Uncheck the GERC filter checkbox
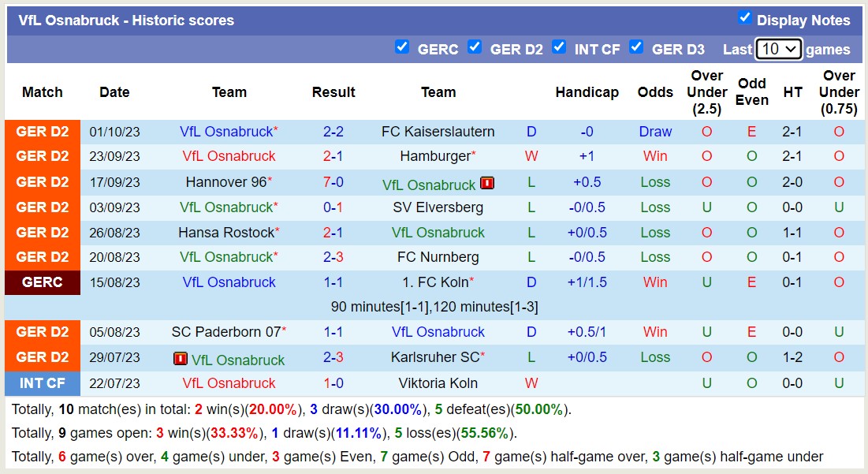This screenshot has height=474, width=868. pyautogui.click(x=402, y=47)
